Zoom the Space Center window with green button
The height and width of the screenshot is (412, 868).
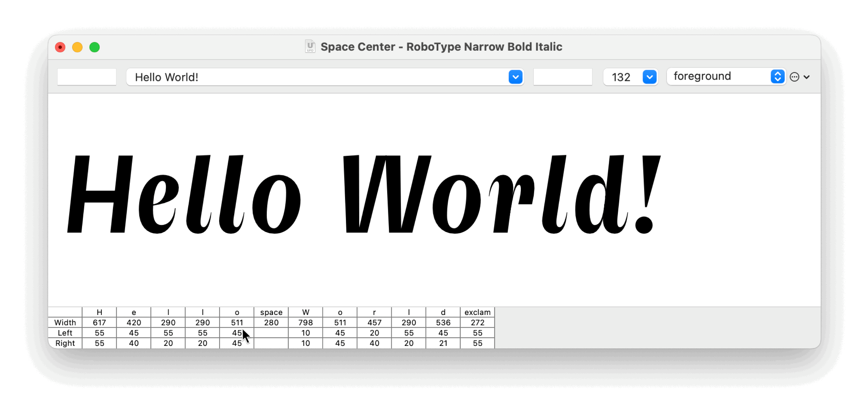pyautogui.click(x=94, y=47)
